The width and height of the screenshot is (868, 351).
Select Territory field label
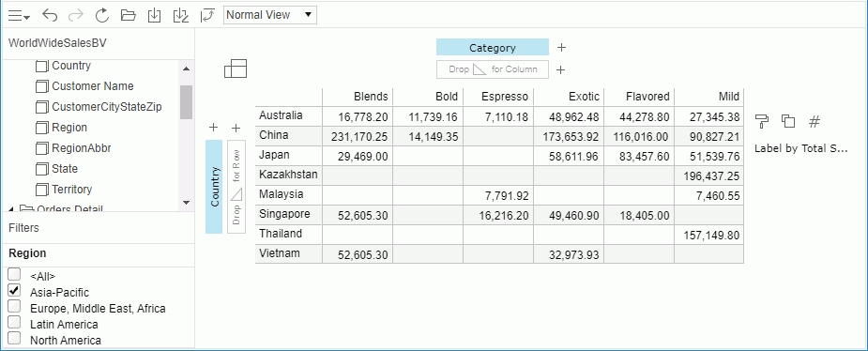72,190
